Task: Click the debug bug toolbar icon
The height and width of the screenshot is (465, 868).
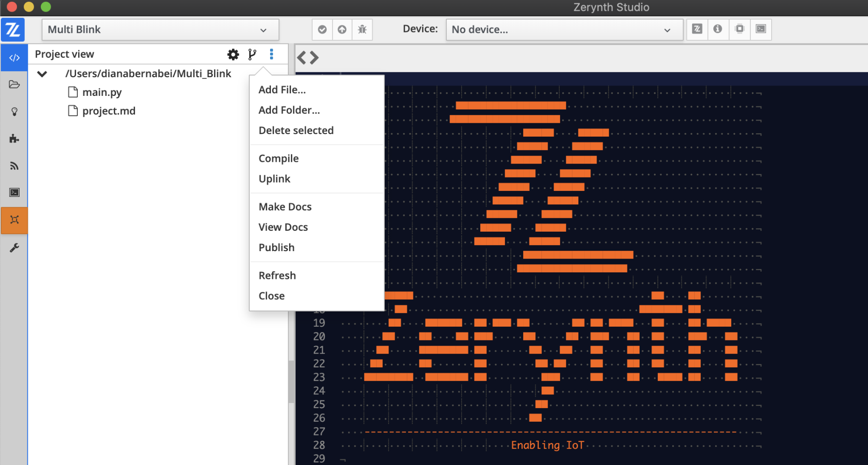Action: click(362, 29)
